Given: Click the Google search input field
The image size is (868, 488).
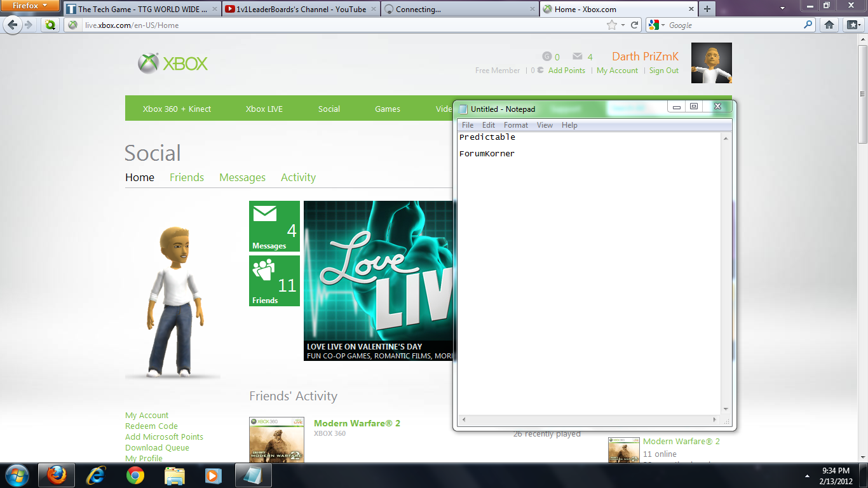Looking at the screenshot, I should 734,25.
